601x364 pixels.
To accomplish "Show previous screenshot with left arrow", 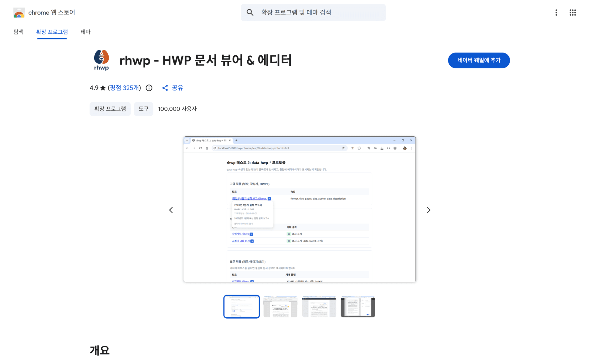I will 171,210.
